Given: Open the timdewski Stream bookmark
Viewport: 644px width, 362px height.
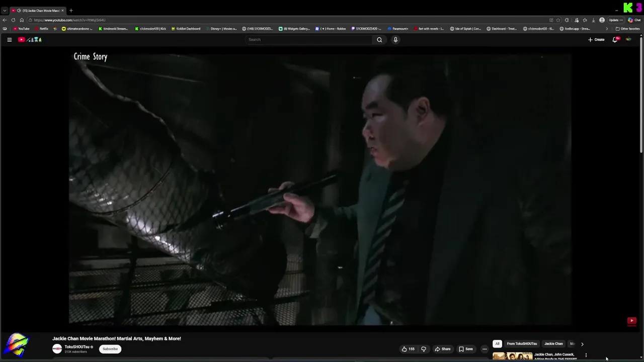Looking at the screenshot, I should (x=113, y=29).
